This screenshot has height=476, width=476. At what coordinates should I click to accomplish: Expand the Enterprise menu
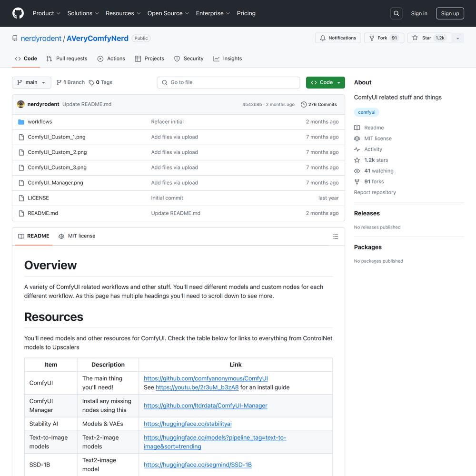click(x=213, y=13)
